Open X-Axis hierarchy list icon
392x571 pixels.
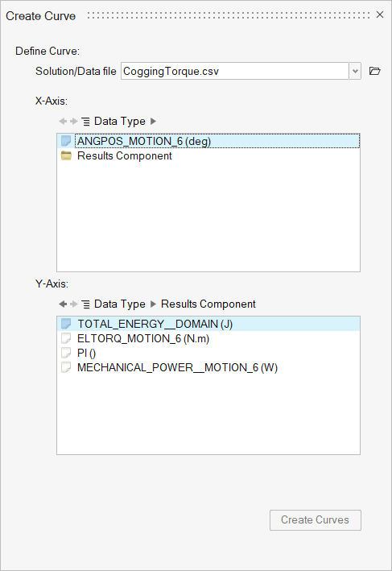85,122
